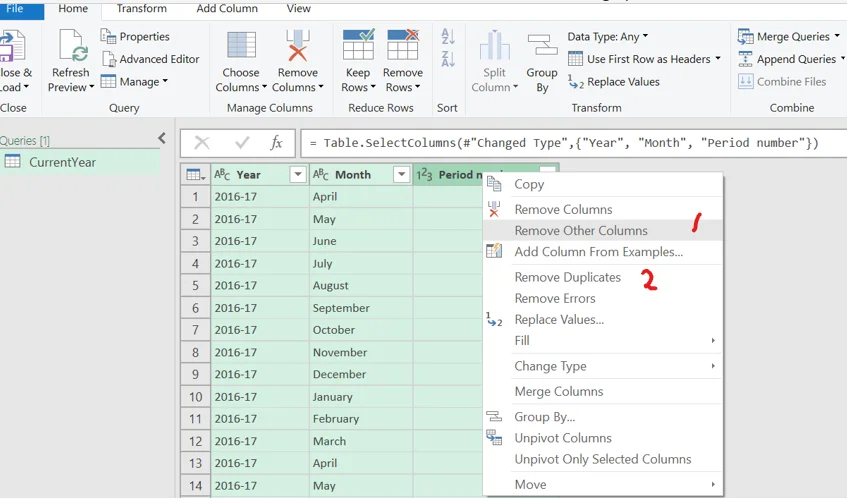
Task: Select the CurrentYear query
Action: 80,162
